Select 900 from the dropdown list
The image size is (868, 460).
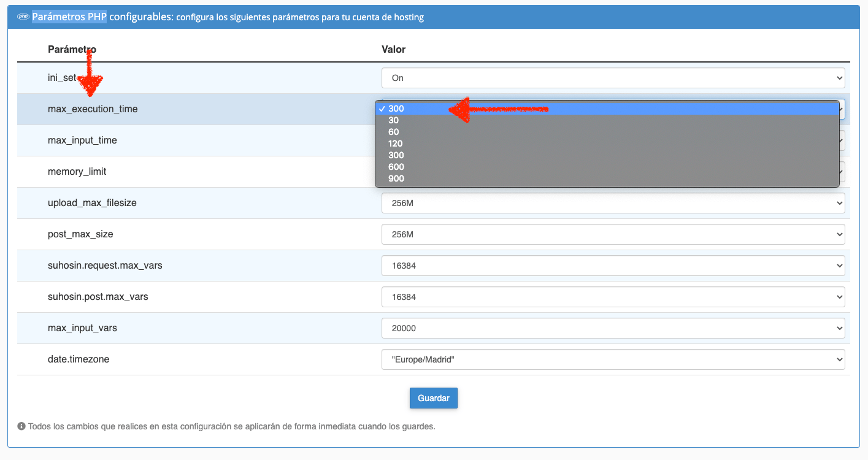coord(607,178)
